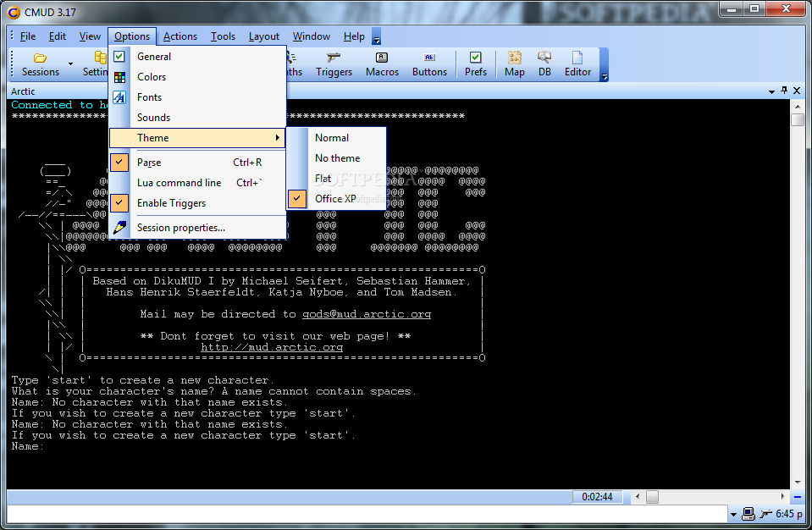This screenshot has width=812, height=530.
Task: Open Fonts from the Options menu
Action: tap(197, 97)
